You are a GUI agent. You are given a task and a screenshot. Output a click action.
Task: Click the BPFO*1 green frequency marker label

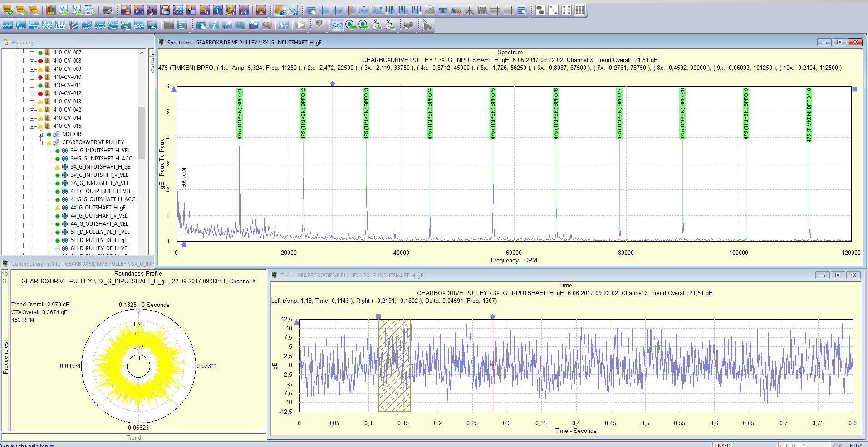click(x=240, y=113)
